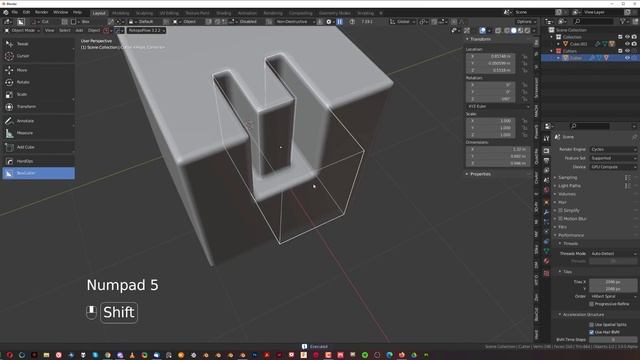Open the View Layer properties tab icon

point(547,170)
